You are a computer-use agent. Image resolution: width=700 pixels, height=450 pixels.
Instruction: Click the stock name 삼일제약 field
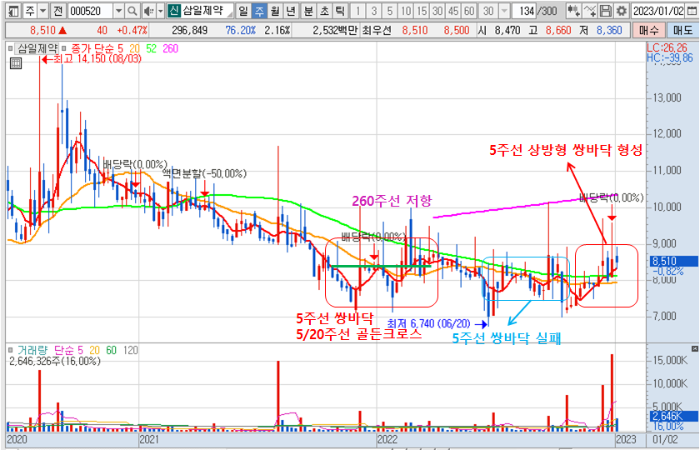click(x=206, y=11)
